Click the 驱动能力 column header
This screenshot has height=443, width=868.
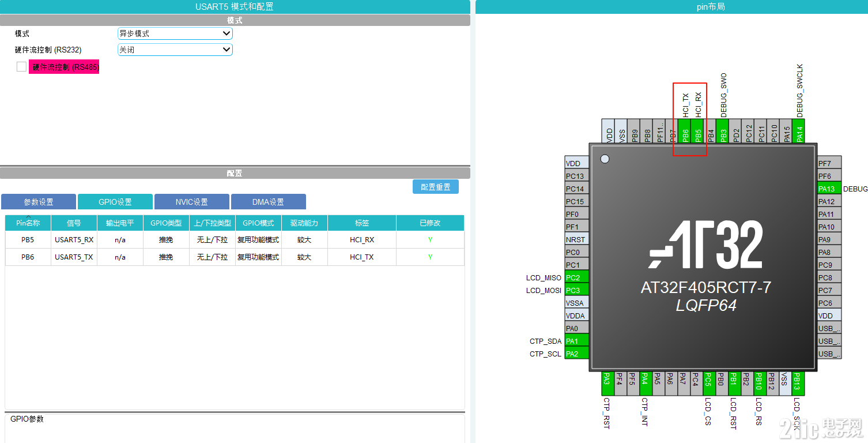(304, 223)
